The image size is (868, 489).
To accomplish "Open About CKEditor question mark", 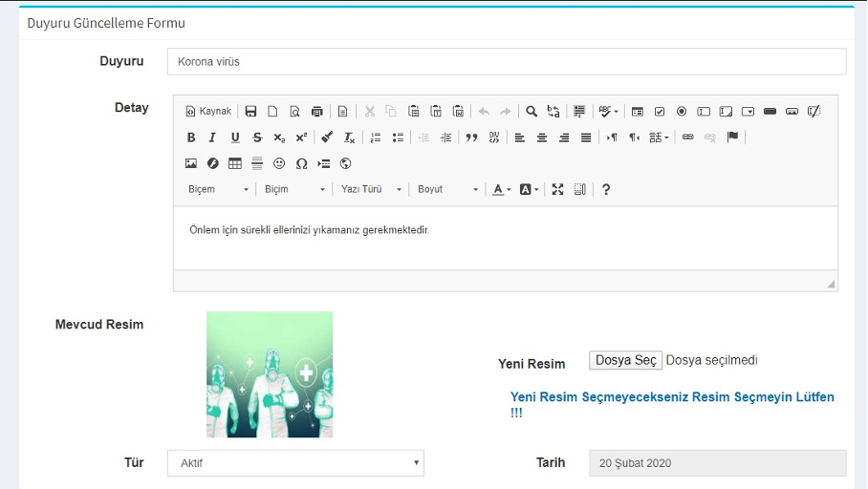I will click(x=606, y=189).
